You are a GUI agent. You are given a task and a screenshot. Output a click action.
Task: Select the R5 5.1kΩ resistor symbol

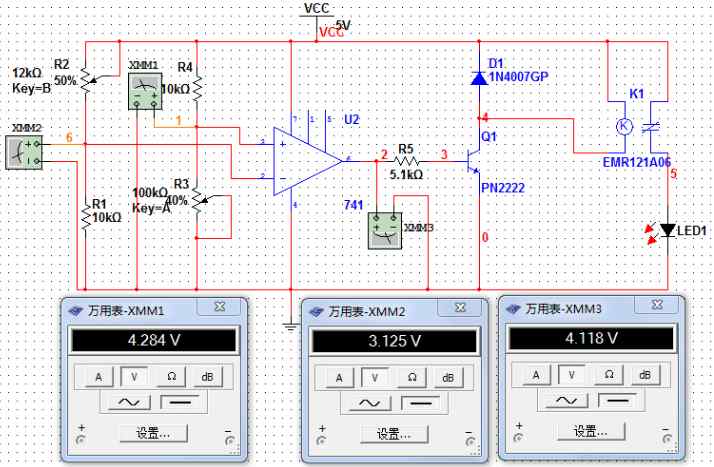click(x=406, y=161)
